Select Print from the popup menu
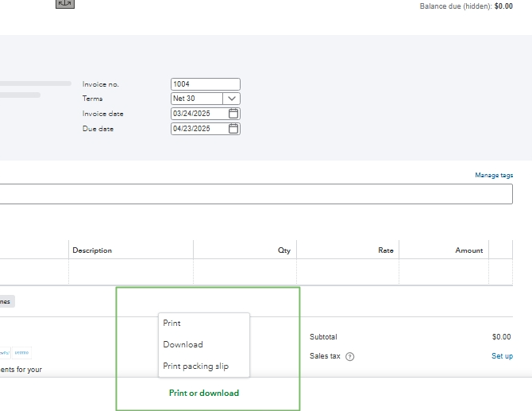Screen dimensions: 532x411 [172, 324]
